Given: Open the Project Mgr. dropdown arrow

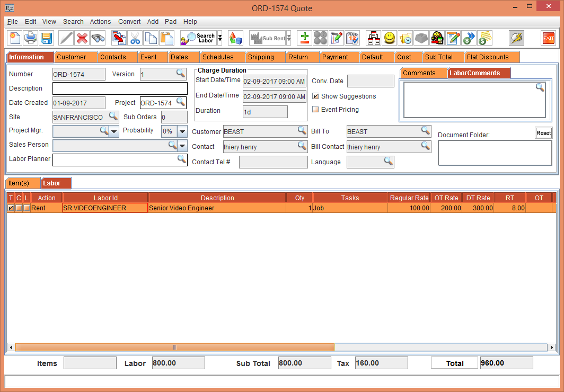Looking at the screenshot, I should tap(114, 131).
